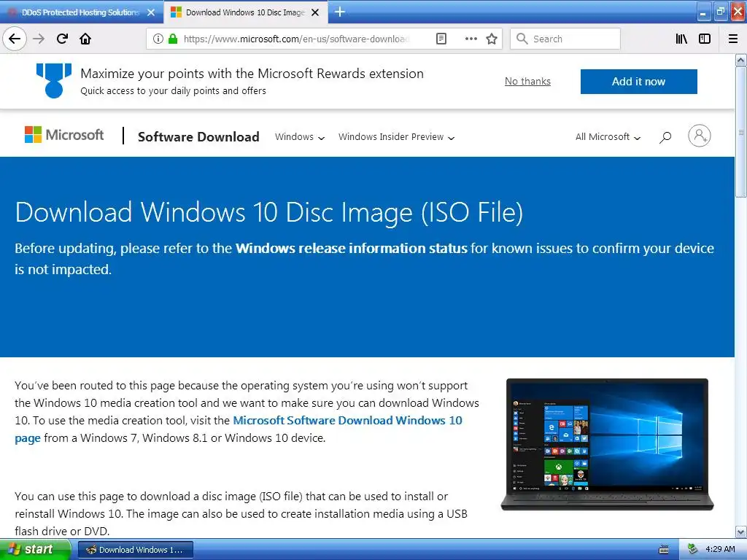The height and width of the screenshot is (560, 747).
Task: Expand the Windows dropdown menu
Action: [300, 137]
